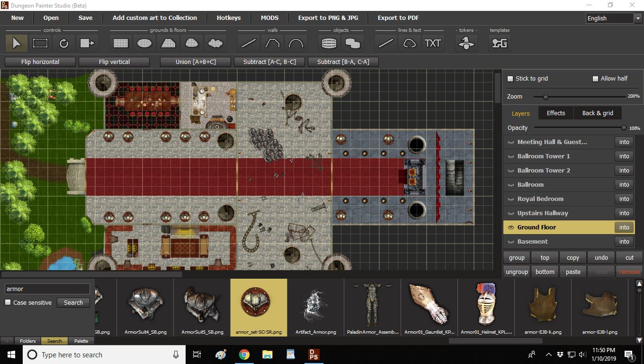The width and height of the screenshot is (644, 364).
Task: Click scroll-down arrow beside the thumbnails
Action: click(639, 340)
